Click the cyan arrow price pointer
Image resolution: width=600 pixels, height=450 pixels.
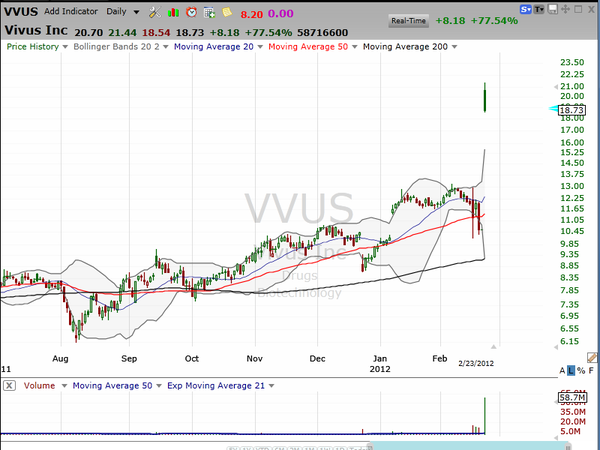pos(553,109)
